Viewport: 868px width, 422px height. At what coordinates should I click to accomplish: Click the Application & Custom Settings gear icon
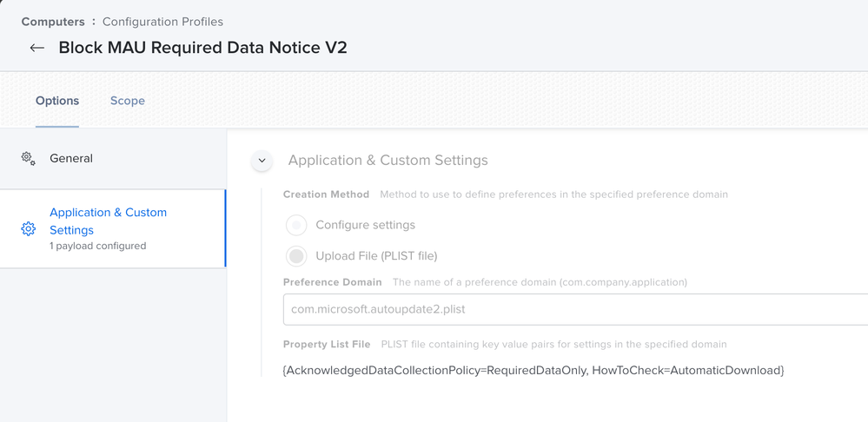[x=28, y=229]
